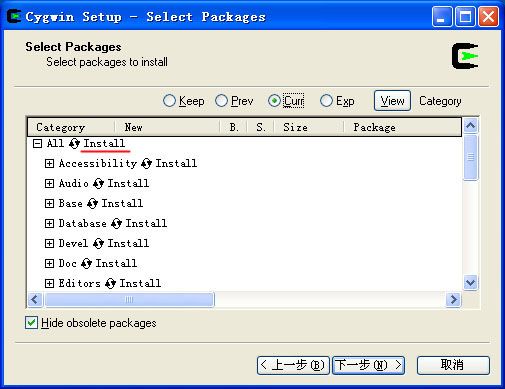Screen dimensions: 505x389
Task: Uncheck Hide obsolete packages checkbox
Action: coord(31,323)
